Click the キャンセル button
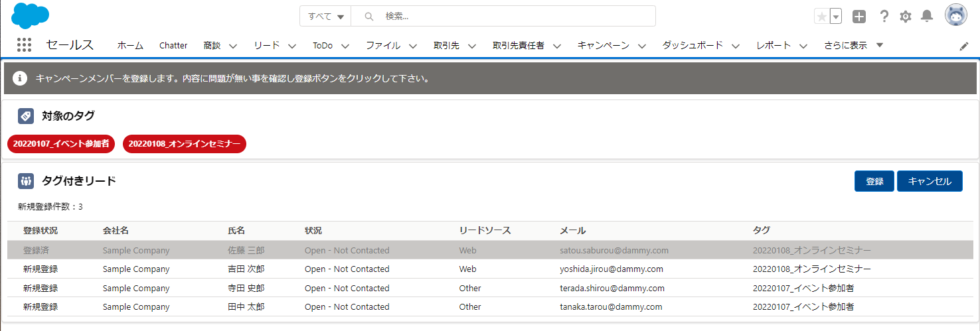The height and width of the screenshot is (331, 980). coord(930,181)
